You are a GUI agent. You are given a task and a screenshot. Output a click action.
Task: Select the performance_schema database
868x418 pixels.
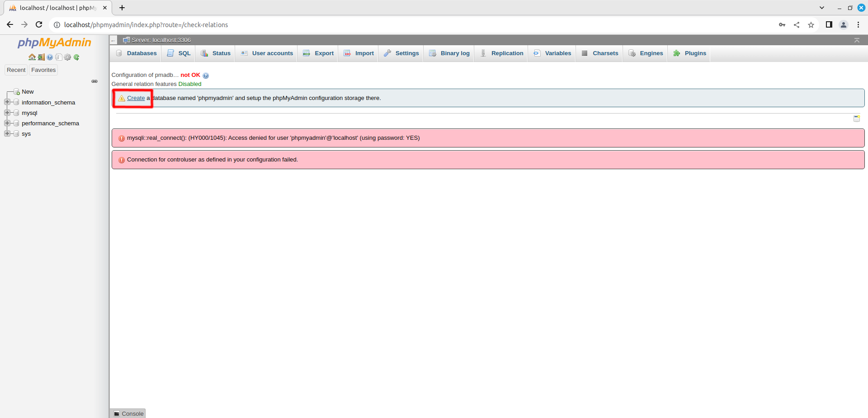(50, 123)
